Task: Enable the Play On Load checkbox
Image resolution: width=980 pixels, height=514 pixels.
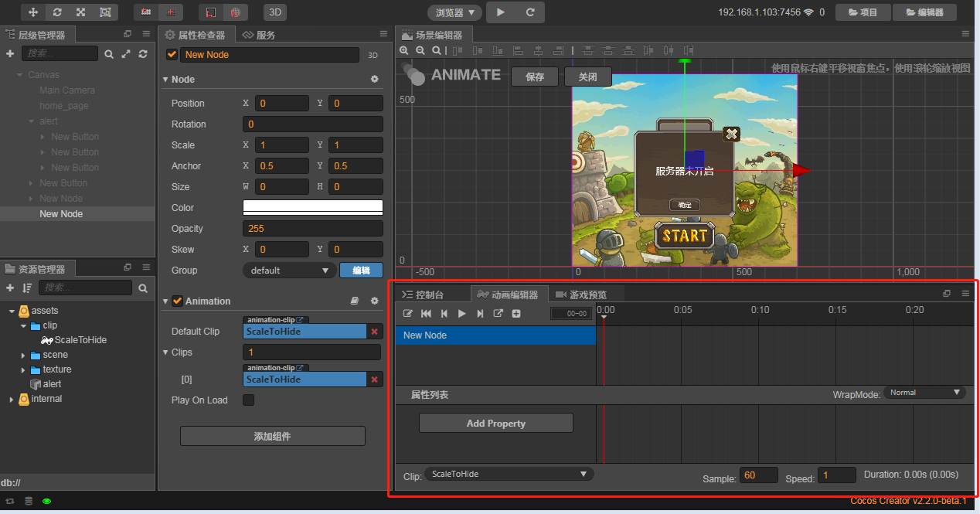Action: [249, 400]
